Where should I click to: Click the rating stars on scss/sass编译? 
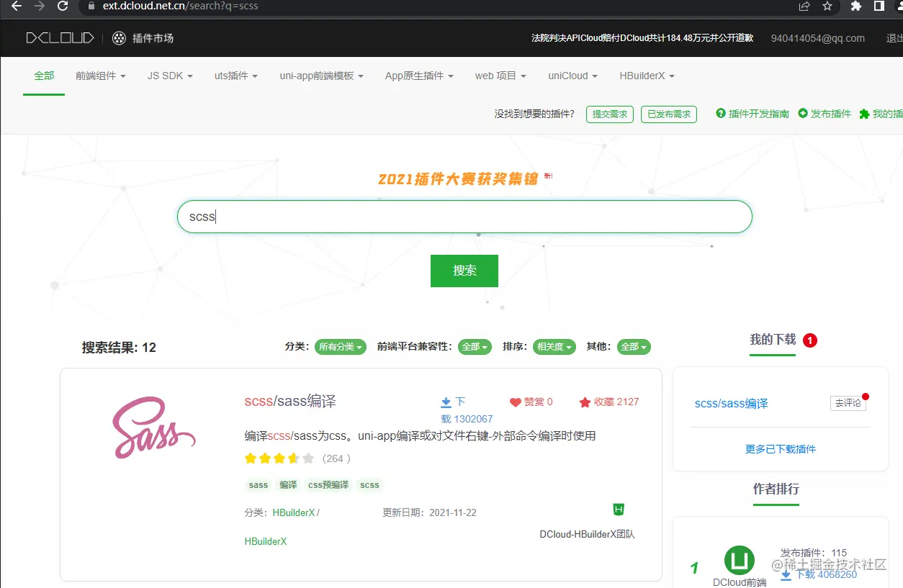coord(279,458)
